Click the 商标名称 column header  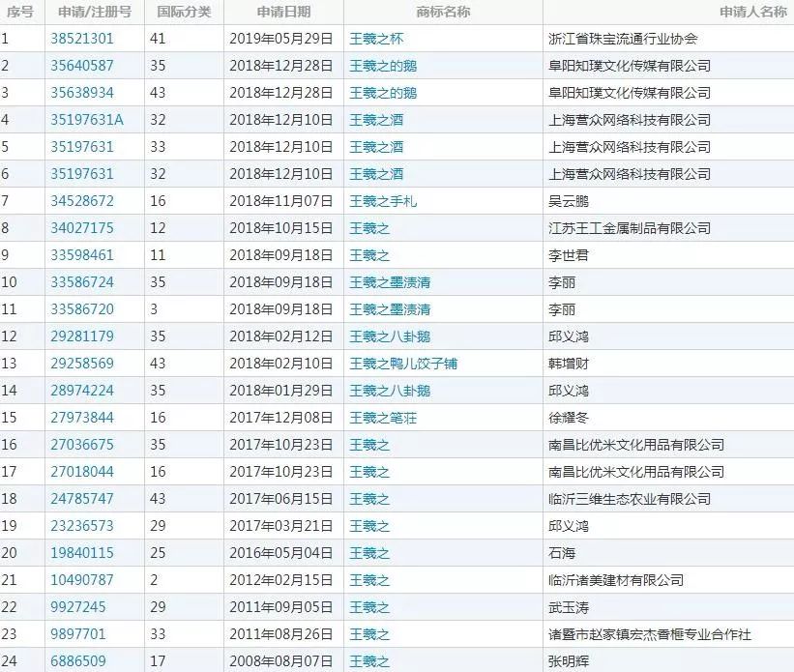443,12
